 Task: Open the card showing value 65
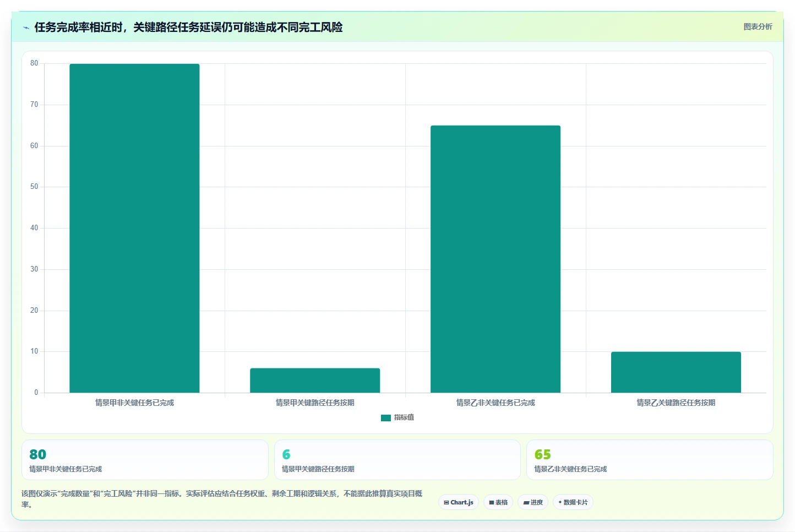point(650,460)
